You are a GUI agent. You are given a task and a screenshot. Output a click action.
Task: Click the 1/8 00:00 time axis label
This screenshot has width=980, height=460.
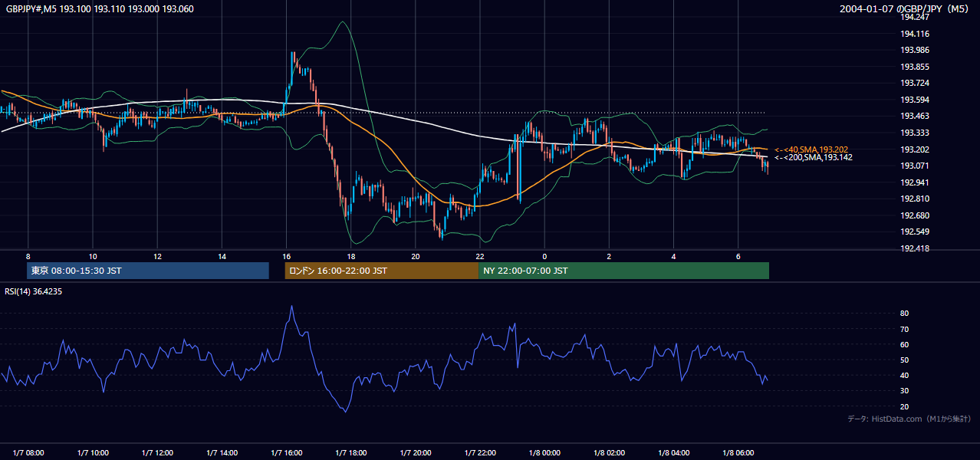point(544,452)
